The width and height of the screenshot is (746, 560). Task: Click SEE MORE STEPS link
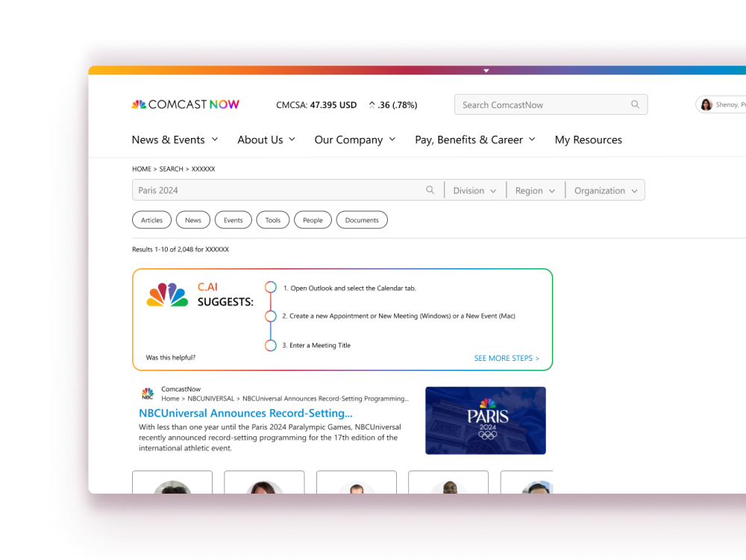pos(507,358)
